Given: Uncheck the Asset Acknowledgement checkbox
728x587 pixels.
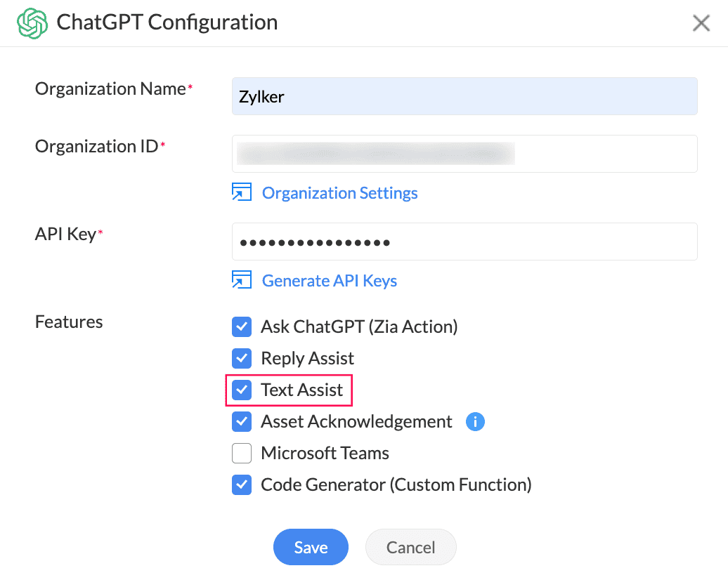Looking at the screenshot, I should click(242, 422).
